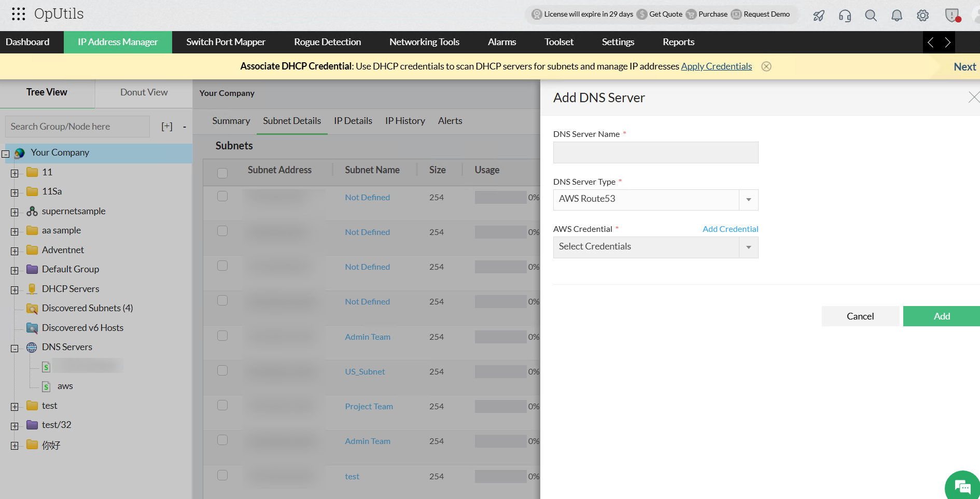Open the search magnifier icon

[x=871, y=16]
